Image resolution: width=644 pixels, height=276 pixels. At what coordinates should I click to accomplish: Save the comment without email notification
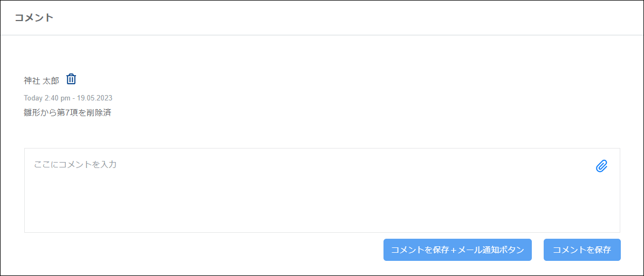point(582,250)
